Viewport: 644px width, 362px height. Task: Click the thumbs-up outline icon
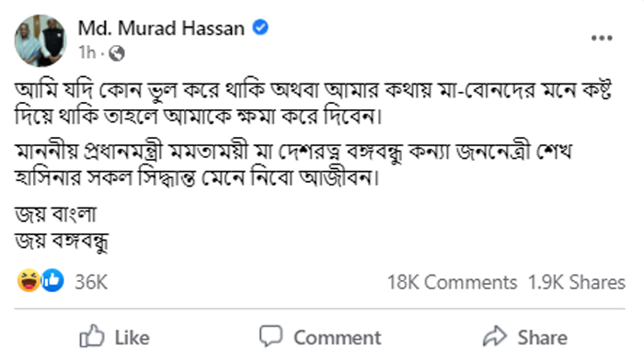(x=92, y=336)
